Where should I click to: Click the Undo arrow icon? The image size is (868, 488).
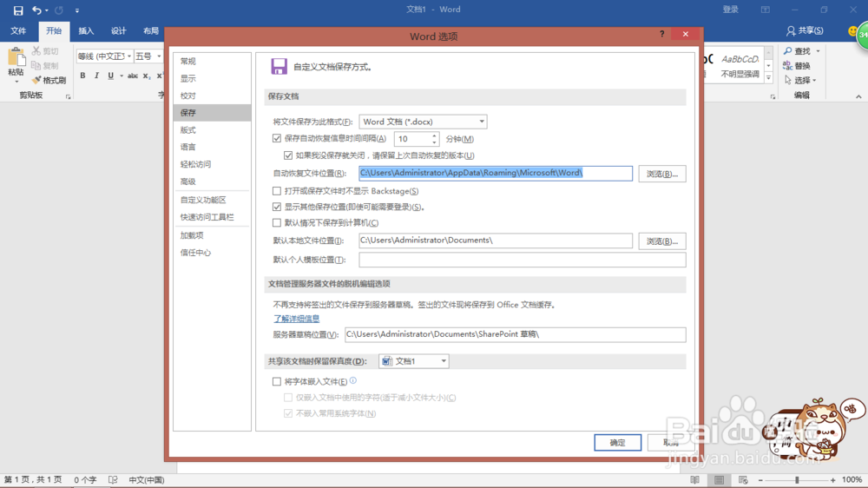(x=36, y=10)
